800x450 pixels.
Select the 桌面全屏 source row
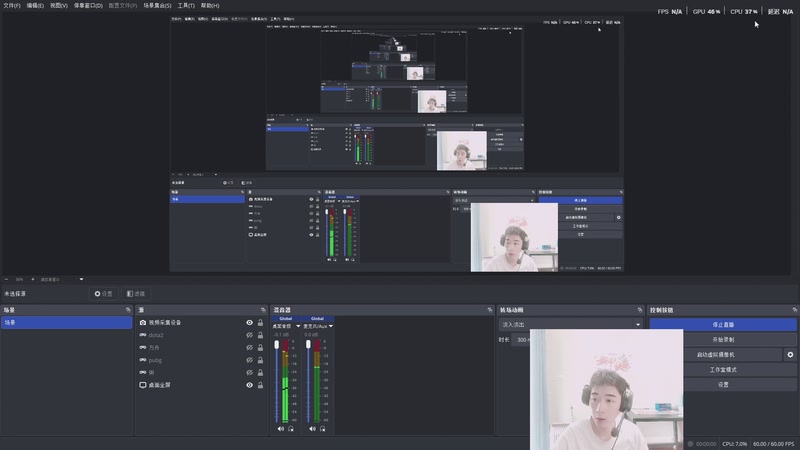pos(202,385)
